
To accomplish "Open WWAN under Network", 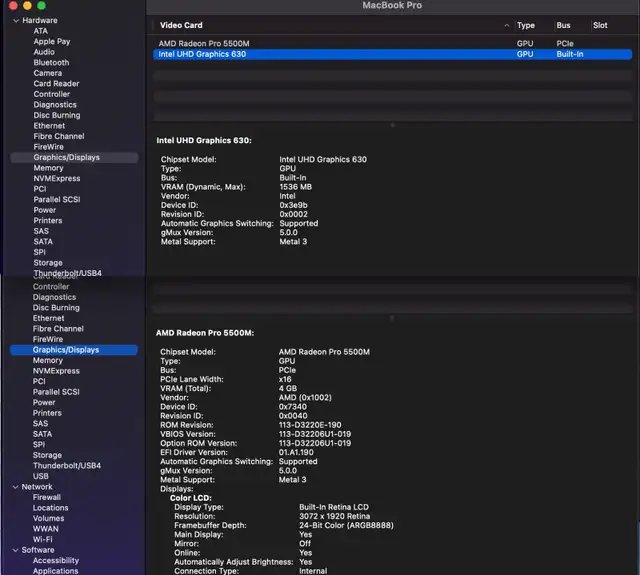I will (46, 529).
